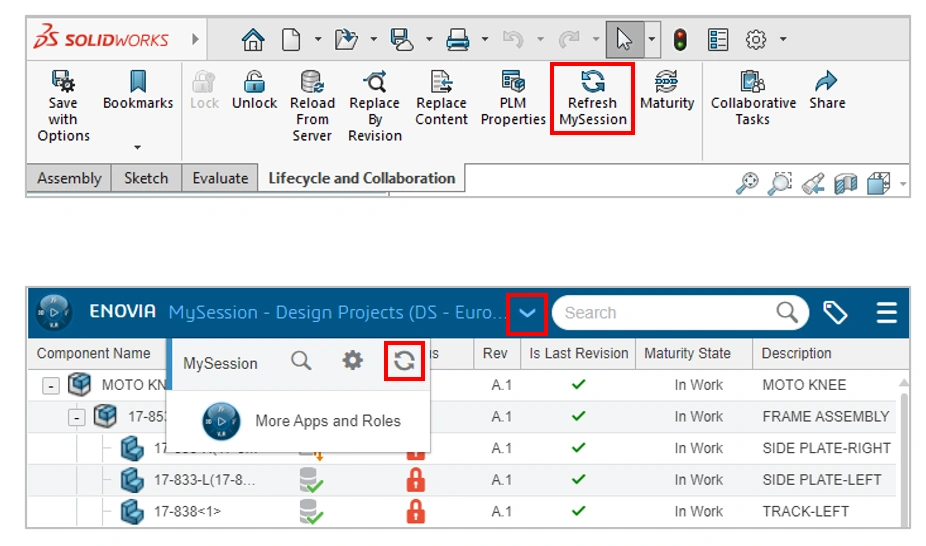Click the tag icon in the ENOVIA header
This screenshot has height=546, width=926.
[x=835, y=313]
